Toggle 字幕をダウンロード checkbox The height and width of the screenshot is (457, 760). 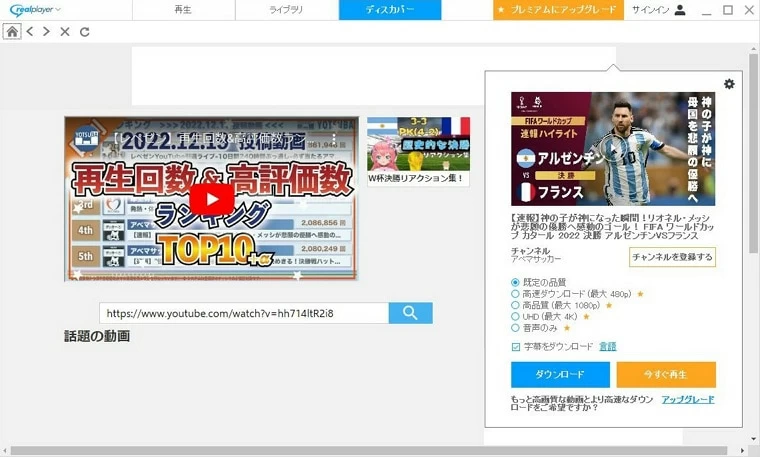pyautogui.click(x=516, y=347)
